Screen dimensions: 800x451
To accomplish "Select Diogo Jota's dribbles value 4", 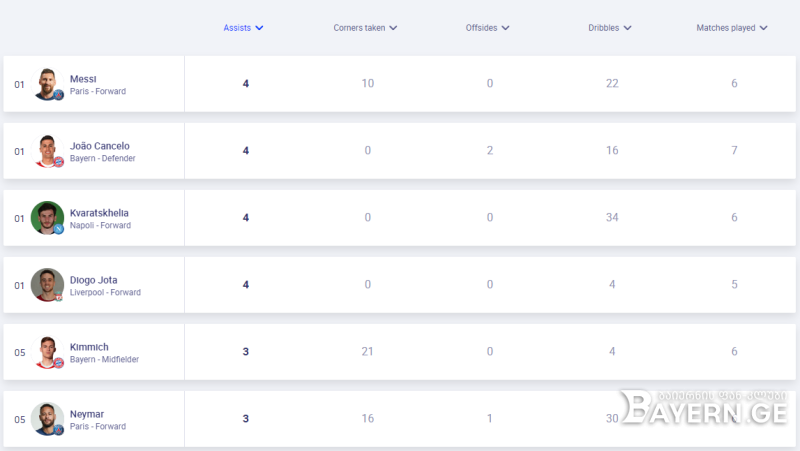I will coord(612,284).
